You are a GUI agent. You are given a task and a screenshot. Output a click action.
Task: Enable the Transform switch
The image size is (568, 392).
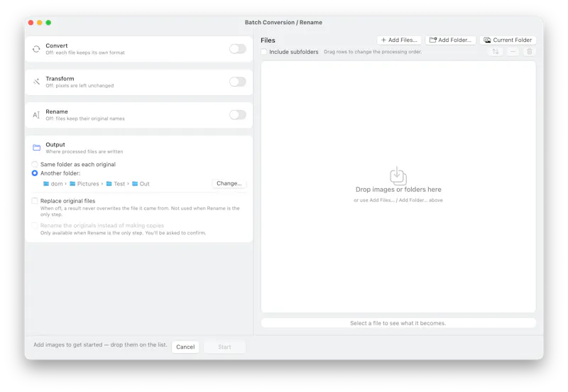pyautogui.click(x=238, y=82)
